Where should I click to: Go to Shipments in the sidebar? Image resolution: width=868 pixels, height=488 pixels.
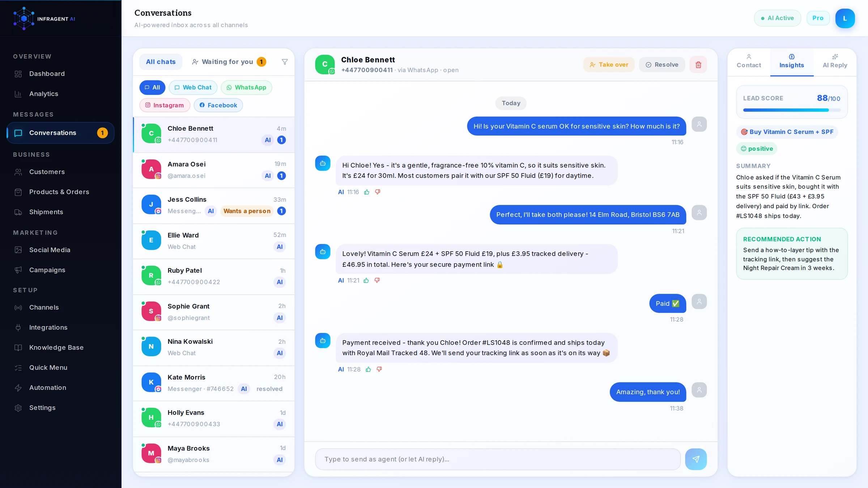coord(60,212)
